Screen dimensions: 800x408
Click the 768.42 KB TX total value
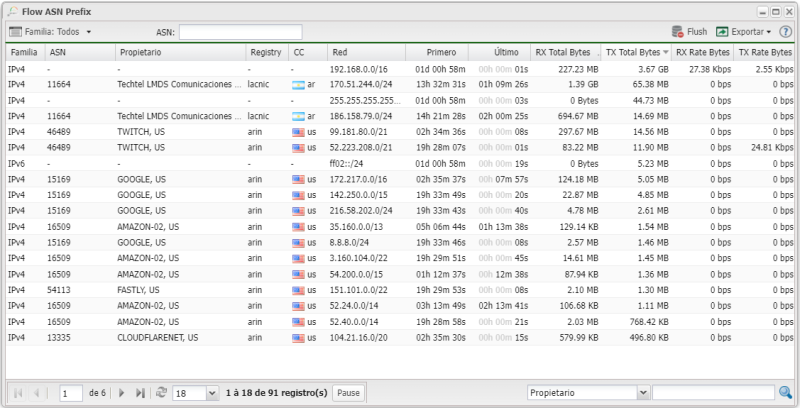pos(648,322)
